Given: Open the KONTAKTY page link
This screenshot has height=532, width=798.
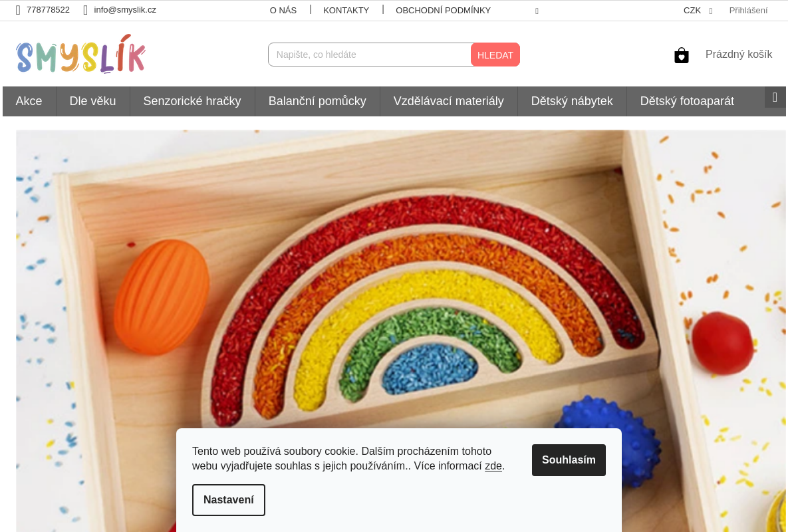Looking at the screenshot, I should point(346,11).
